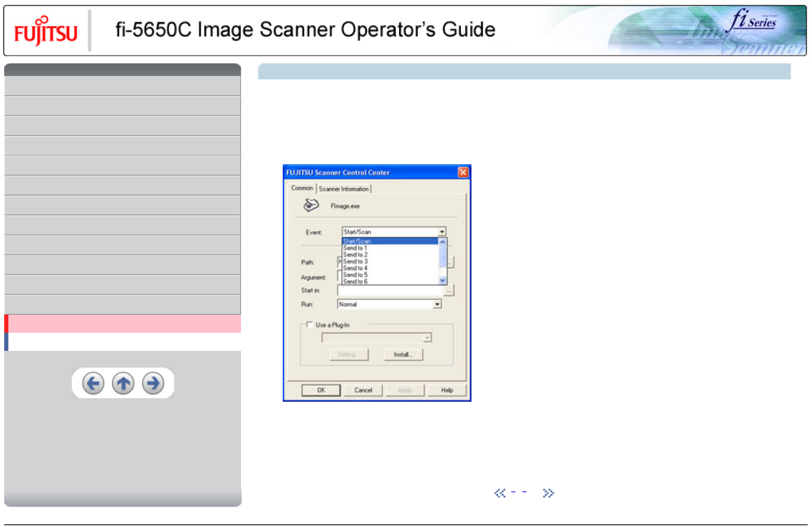This screenshot has width=812, height=527.
Task: Close the Scanner Control Center dialog
Action: click(x=463, y=172)
